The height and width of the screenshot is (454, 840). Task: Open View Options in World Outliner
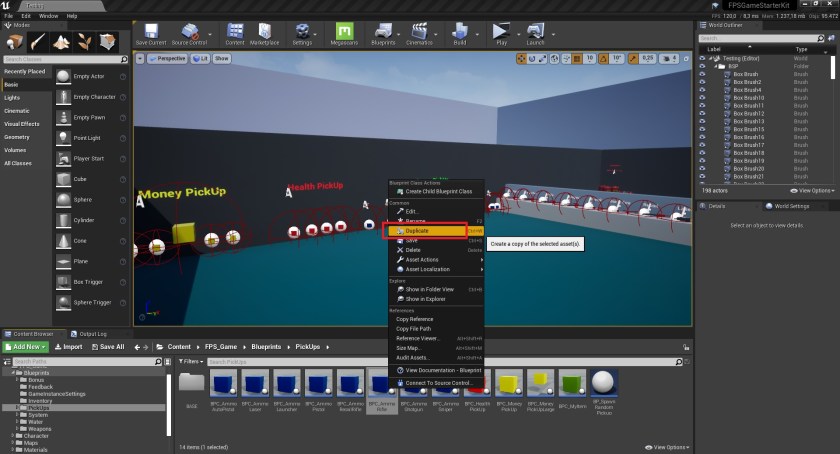[810, 190]
